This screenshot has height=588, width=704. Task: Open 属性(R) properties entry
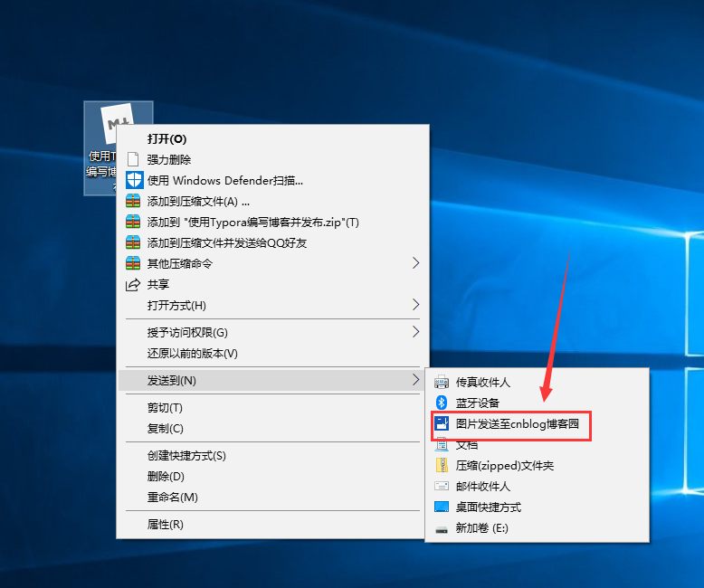272,525
